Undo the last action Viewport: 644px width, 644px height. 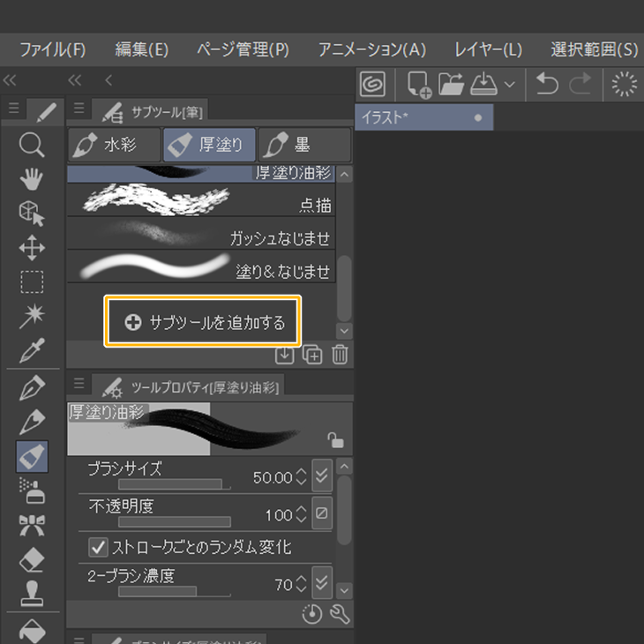click(x=547, y=84)
